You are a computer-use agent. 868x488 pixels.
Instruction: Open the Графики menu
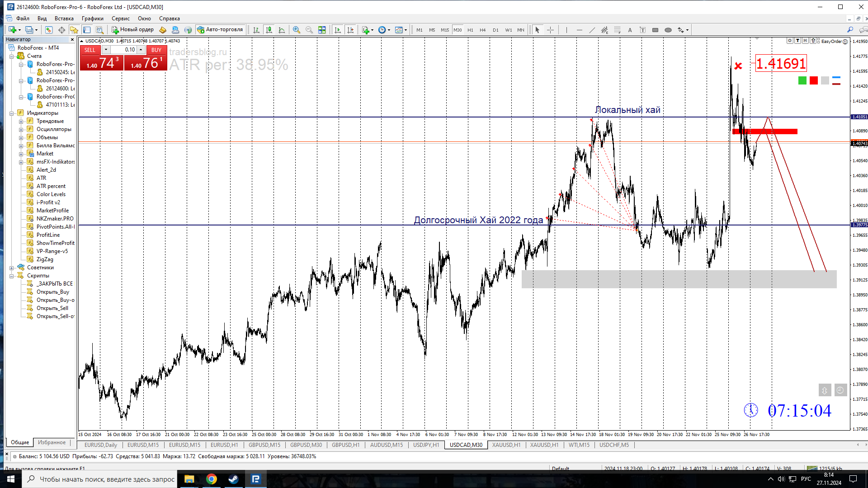pyautogui.click(x=92, y=19)
